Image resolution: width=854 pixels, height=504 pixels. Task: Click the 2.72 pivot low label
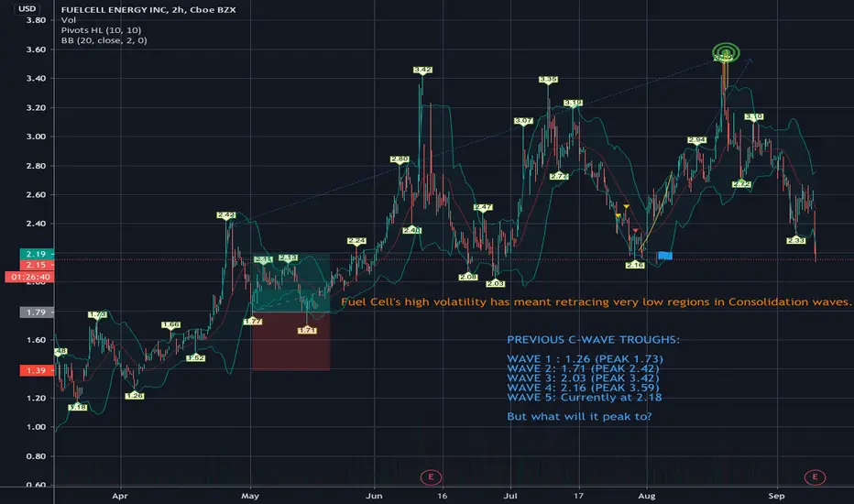(x=742, y=184)
